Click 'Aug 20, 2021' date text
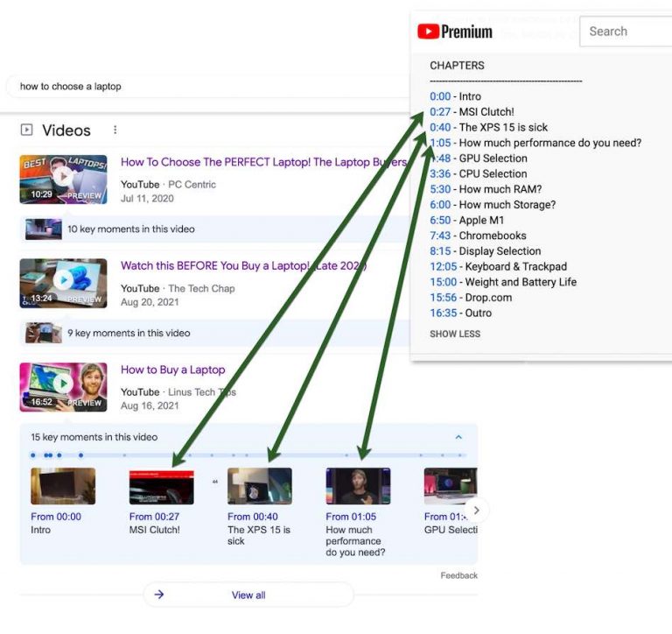Viewport: 672px width, 634px height. (150, 302)
